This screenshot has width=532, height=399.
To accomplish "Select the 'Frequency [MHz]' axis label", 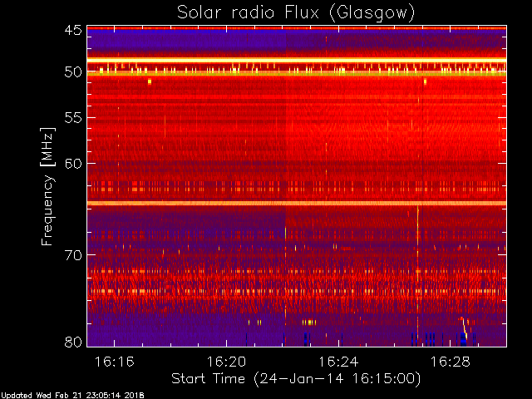I will pyautogui.click(x=48, y=186).
